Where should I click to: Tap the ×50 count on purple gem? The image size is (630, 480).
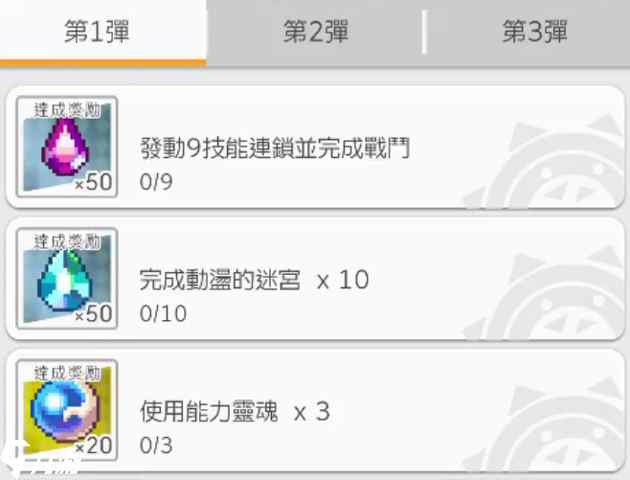click(94, 182)
